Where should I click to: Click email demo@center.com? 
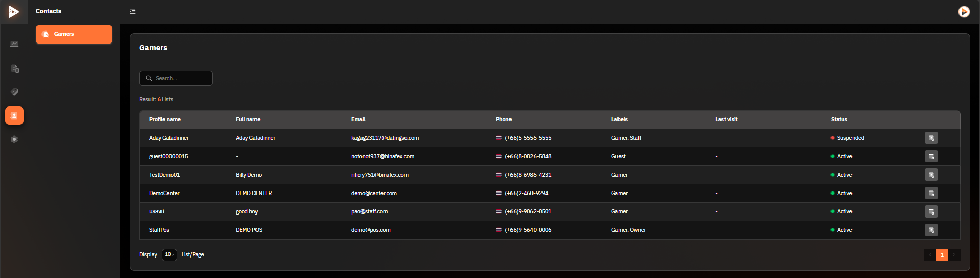coord(374,193)
